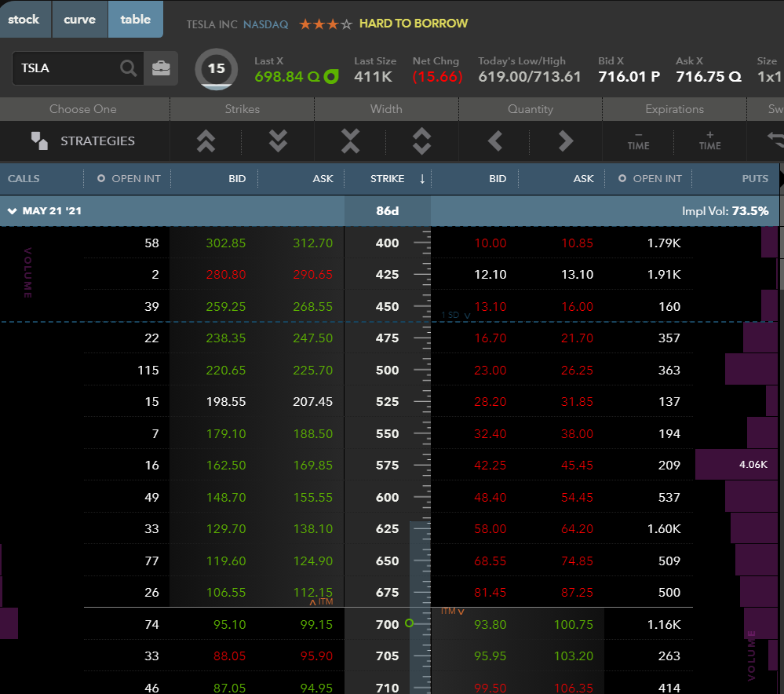Open the STRATEGIES selector
The image size is (784, 694).
(83, 141)
